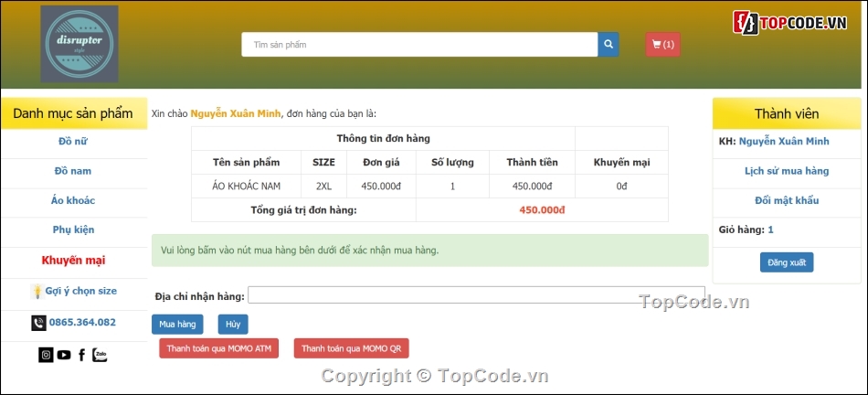This screenshot has height=395, width=868.
Task: Click the green purchase confirmation notice
Action: 430,251
